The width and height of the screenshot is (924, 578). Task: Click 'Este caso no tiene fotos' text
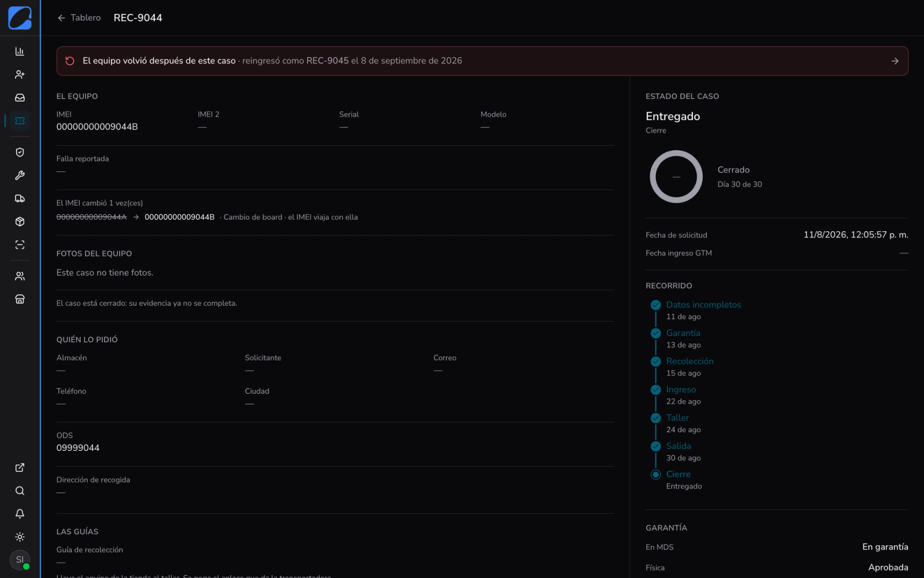click(x=105, y=273)
